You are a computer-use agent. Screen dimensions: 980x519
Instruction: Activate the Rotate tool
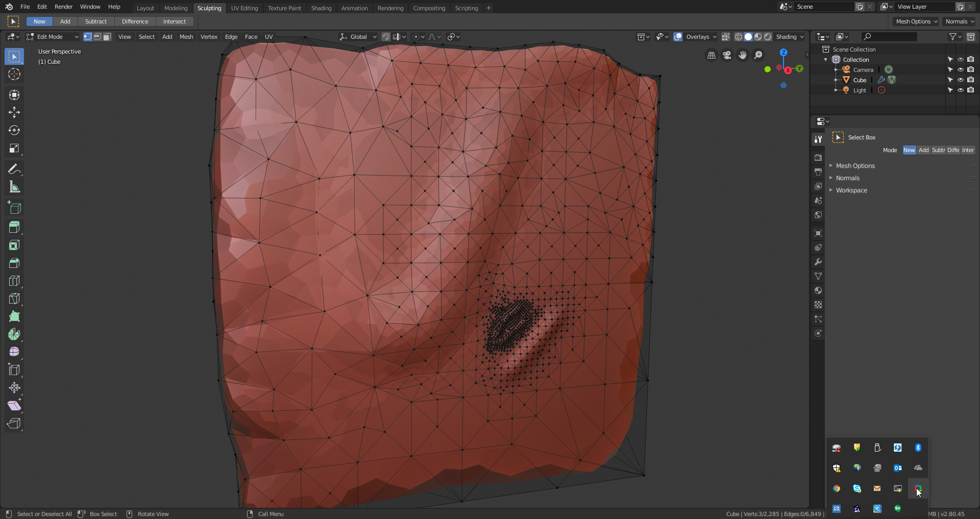click(14, 130)
